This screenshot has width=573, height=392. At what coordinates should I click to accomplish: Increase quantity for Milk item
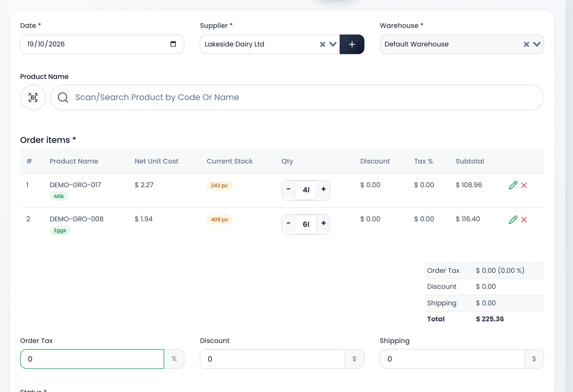[x=323, y=189]
